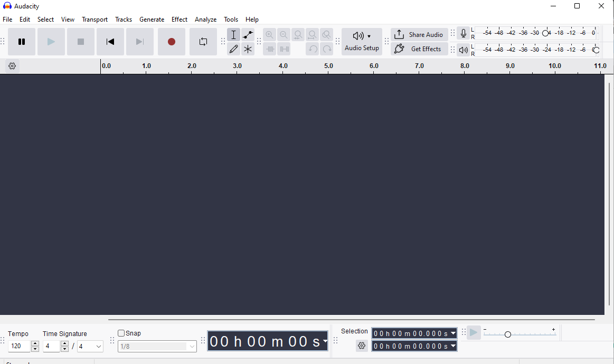Open the File menu

(x=7, y=19)
